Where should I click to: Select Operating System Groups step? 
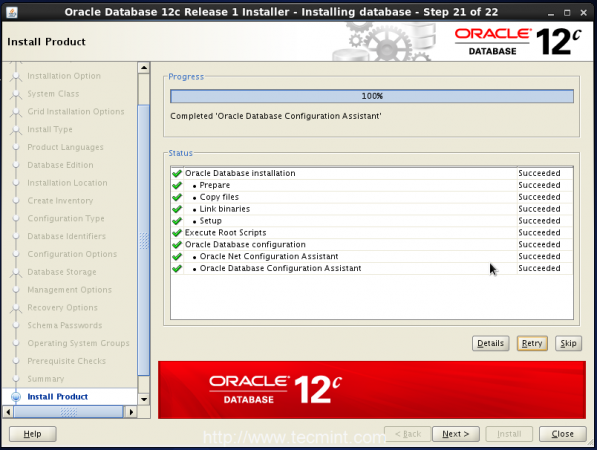point(78,343)
